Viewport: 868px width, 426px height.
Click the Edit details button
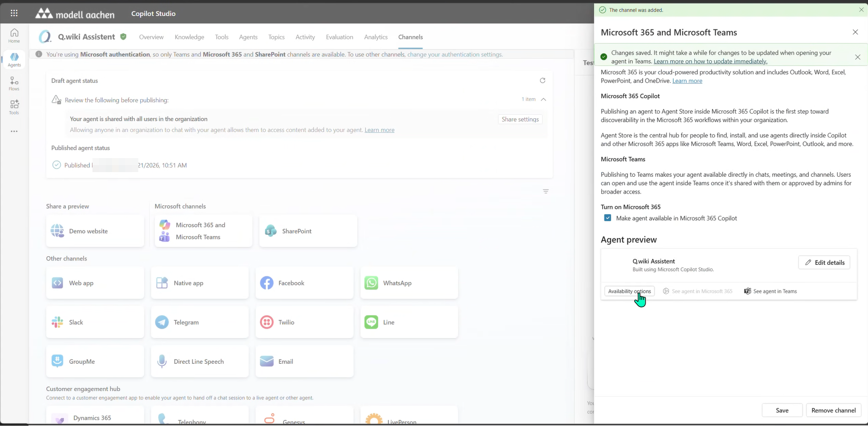[824, 262]
